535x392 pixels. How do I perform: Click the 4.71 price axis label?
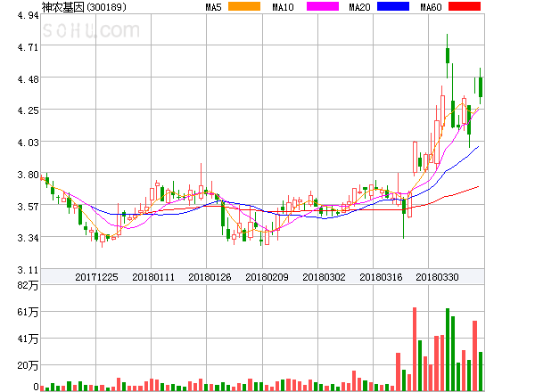click(x=28, y=47)
